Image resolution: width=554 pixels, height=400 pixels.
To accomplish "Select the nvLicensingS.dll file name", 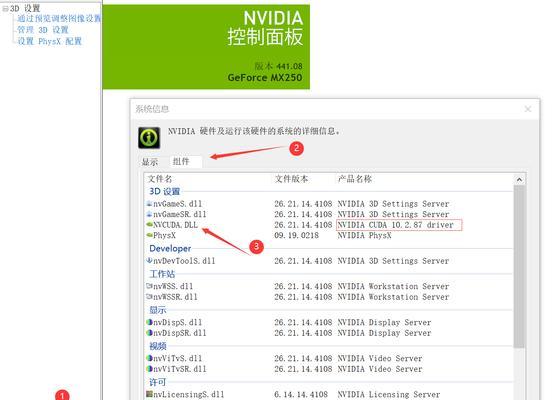I will [x=189, y=394].
